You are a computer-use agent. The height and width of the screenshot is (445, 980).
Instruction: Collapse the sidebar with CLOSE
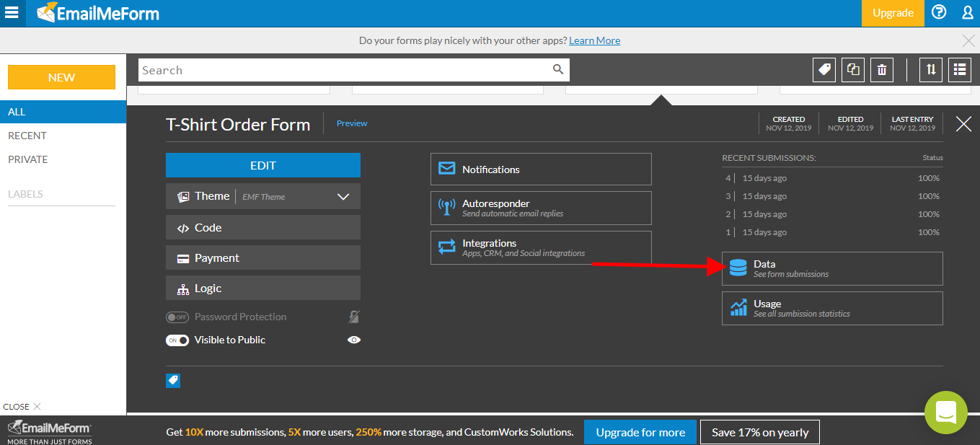point(22,406)
